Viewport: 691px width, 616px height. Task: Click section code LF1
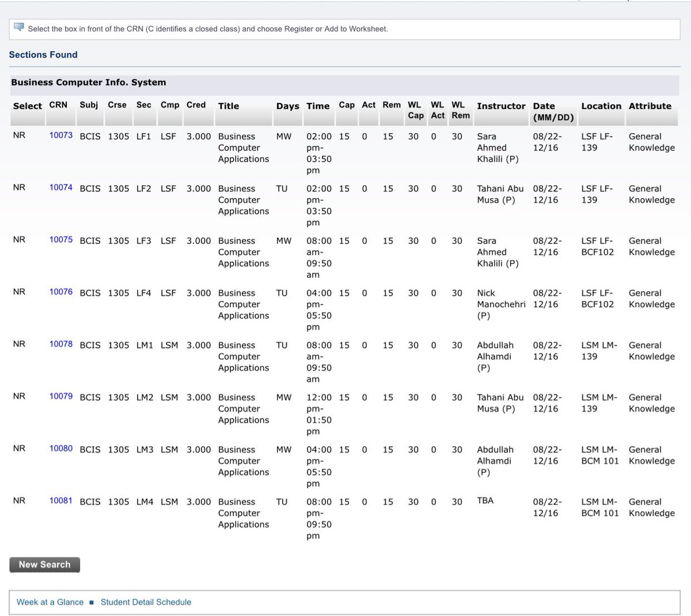143,136
